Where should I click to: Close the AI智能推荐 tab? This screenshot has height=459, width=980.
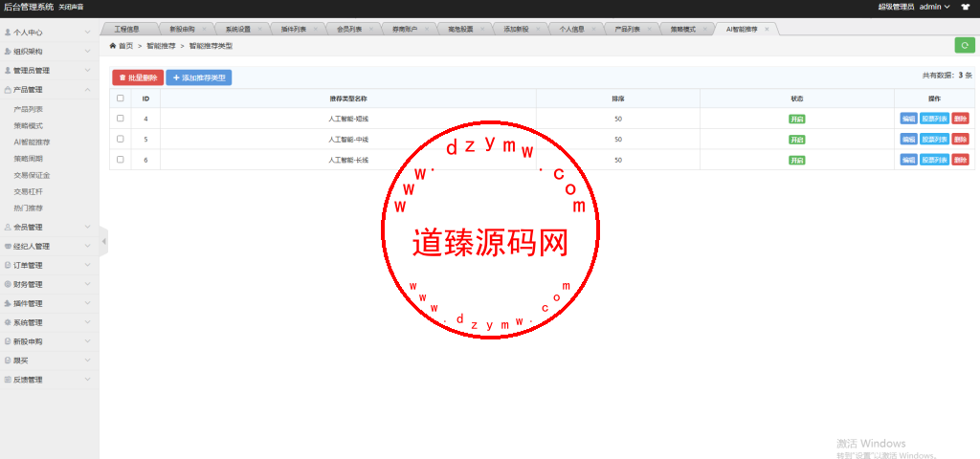click(767, 30)
